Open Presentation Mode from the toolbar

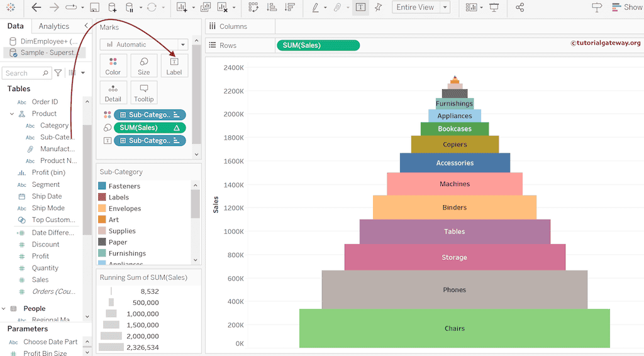494,8
